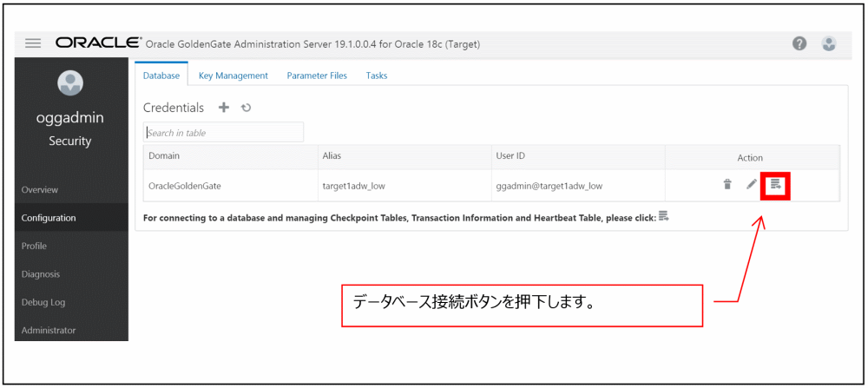This screenshot has height=388, width=868.
Task: Open Profile in the sidebar
Action: (x=71, y=246)
